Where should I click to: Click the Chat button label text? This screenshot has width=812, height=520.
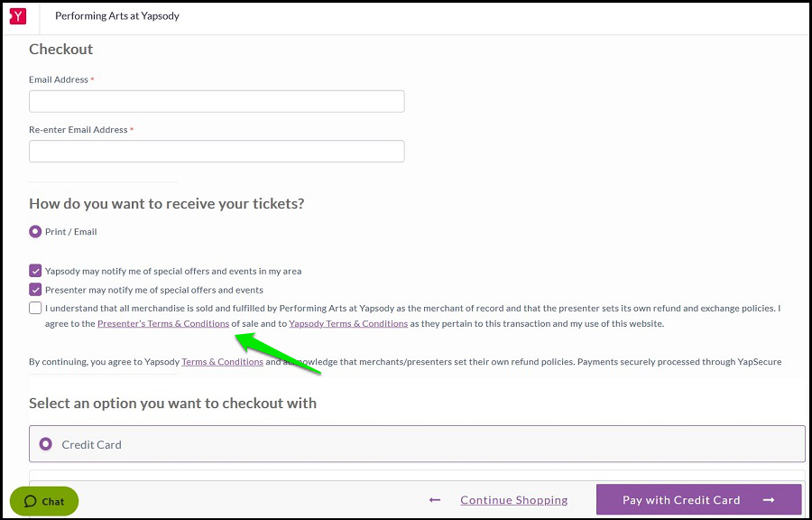53,501
